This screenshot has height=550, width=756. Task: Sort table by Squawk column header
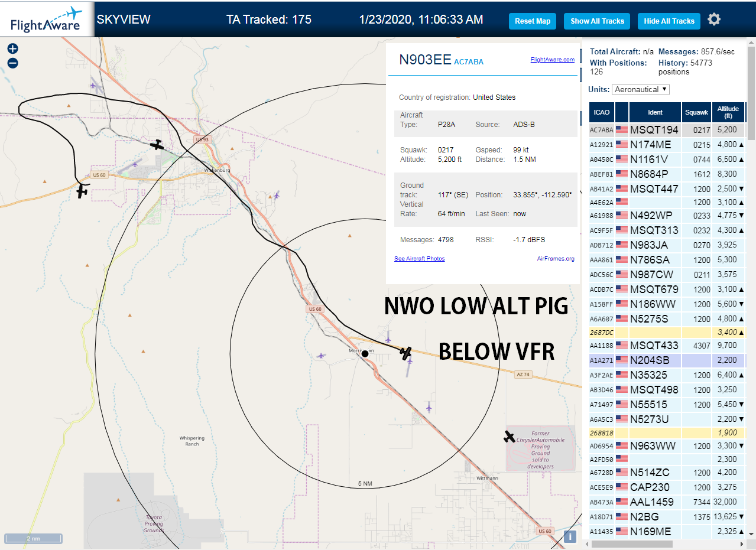696,112
